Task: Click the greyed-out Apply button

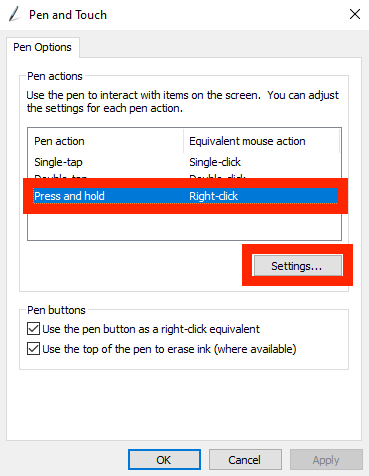Action: (x=326, y=460)
